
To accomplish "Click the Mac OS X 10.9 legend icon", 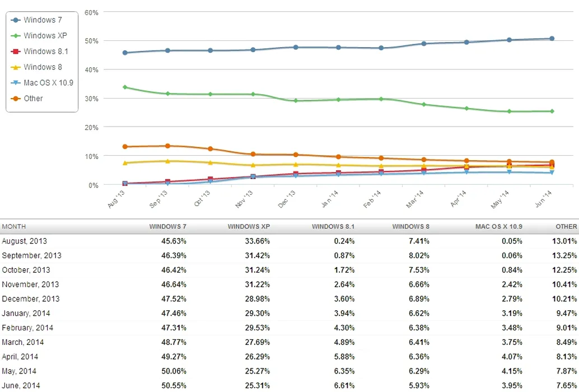I will coord(16,83).
